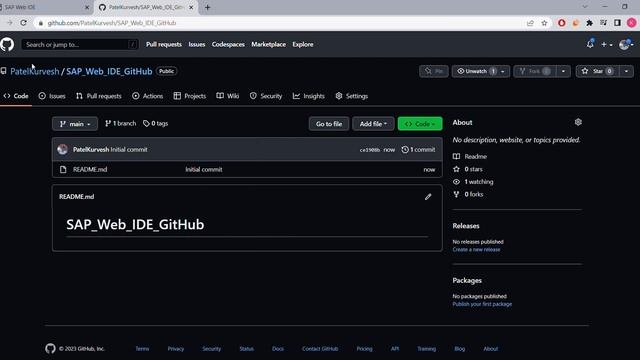Screen dimensions: 640x360
Task: Open the Docs footer link
Action: coord(278,349)
